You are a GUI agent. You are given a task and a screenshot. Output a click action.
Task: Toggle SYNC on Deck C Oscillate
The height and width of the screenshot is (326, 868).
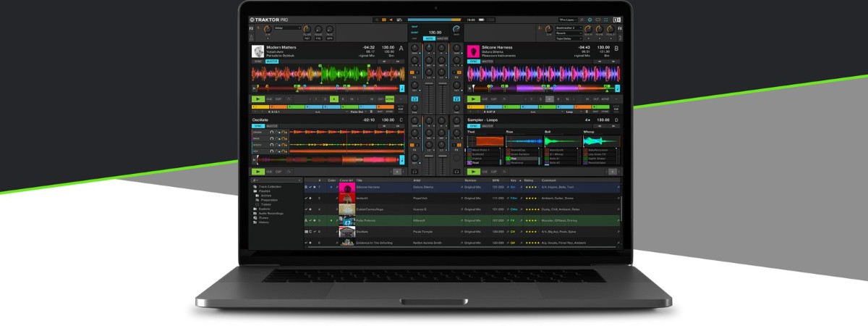pos(258,126)
